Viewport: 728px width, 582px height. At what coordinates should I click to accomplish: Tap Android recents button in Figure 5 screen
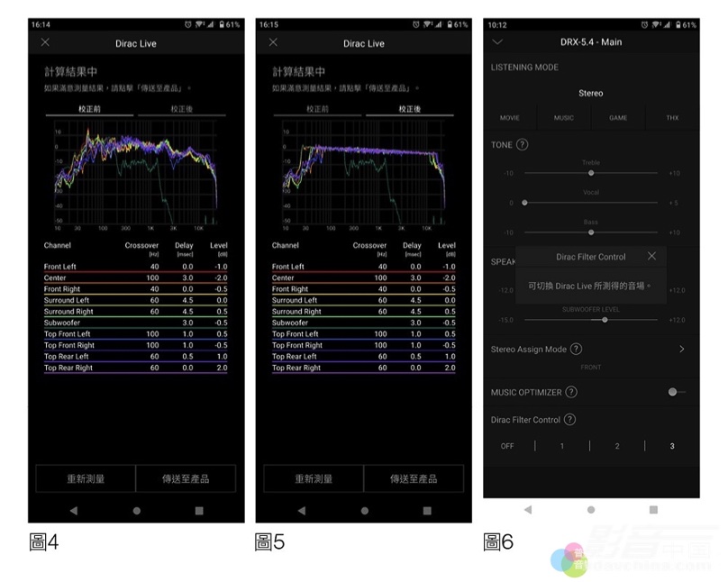[427, 511]
